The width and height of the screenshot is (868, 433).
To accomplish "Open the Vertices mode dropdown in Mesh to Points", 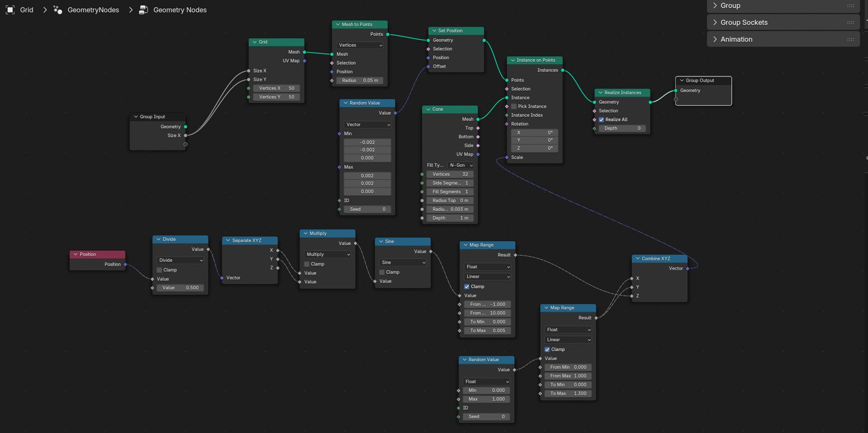I will (x=360, y=46).
